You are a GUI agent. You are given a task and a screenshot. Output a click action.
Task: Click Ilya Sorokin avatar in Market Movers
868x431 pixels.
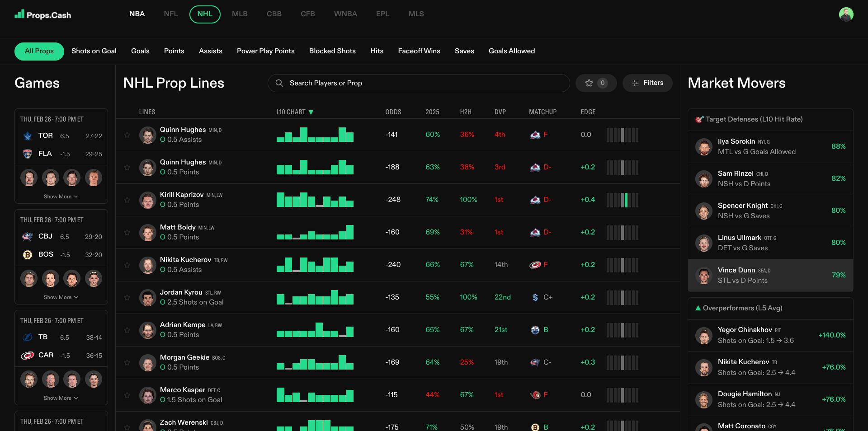704,147
